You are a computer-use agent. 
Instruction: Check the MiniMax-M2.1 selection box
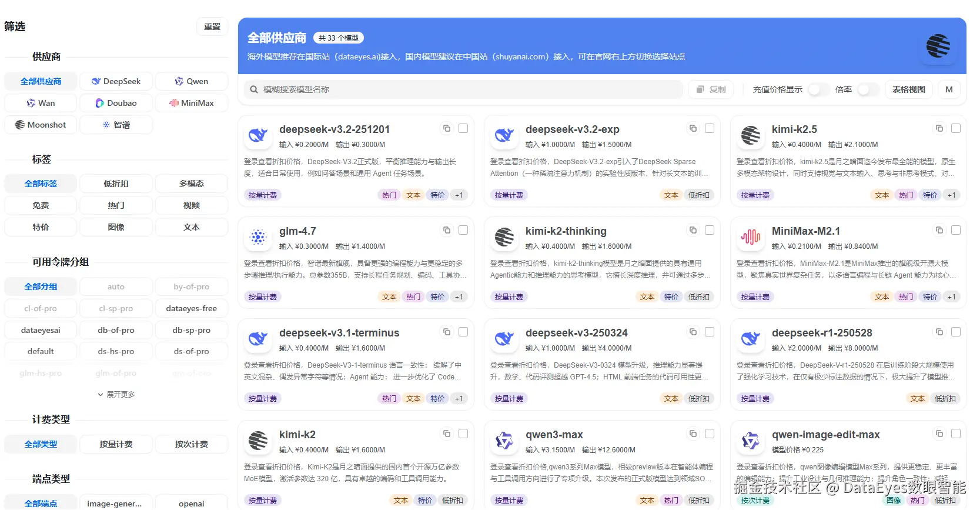click(956, 230)
